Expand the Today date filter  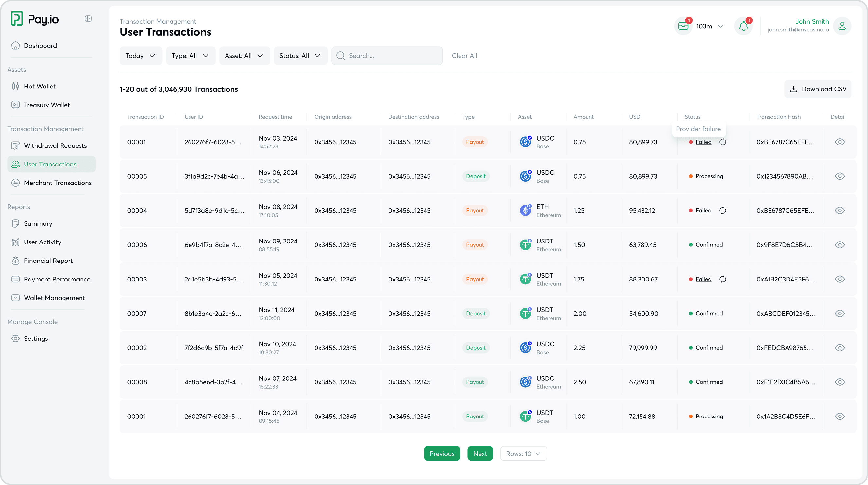(140, 55)
